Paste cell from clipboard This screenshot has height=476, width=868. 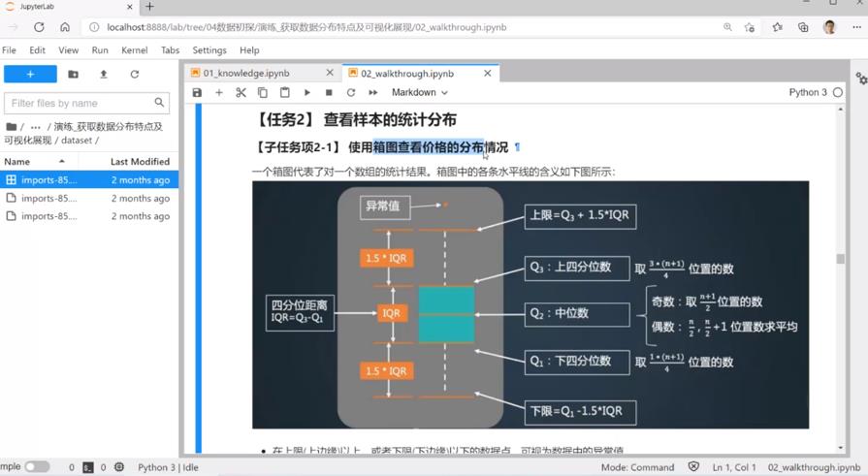click(284, 93)
